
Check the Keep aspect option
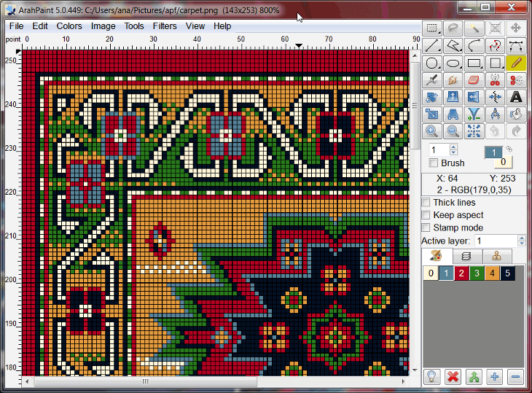(427, 215)
